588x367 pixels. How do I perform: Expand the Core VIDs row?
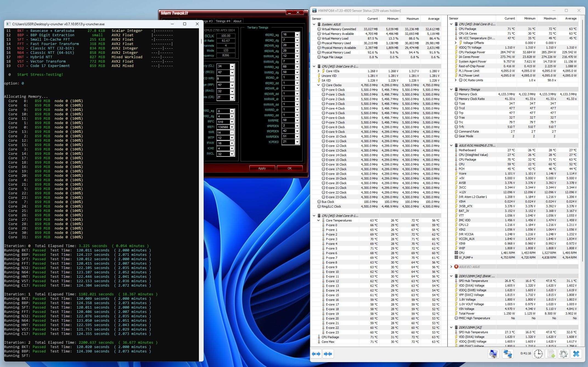click(x=319, y=71)
